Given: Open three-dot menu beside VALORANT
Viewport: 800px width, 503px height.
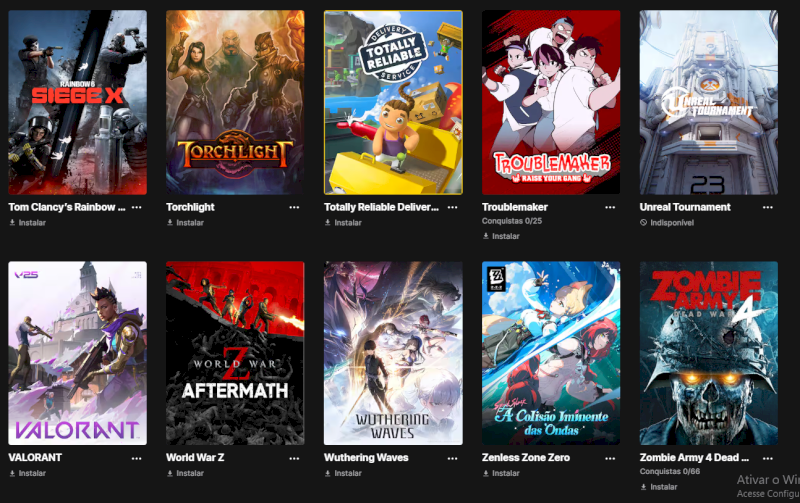Looking at the screenshot, I should pyautogui.click(x=137, y=459).
